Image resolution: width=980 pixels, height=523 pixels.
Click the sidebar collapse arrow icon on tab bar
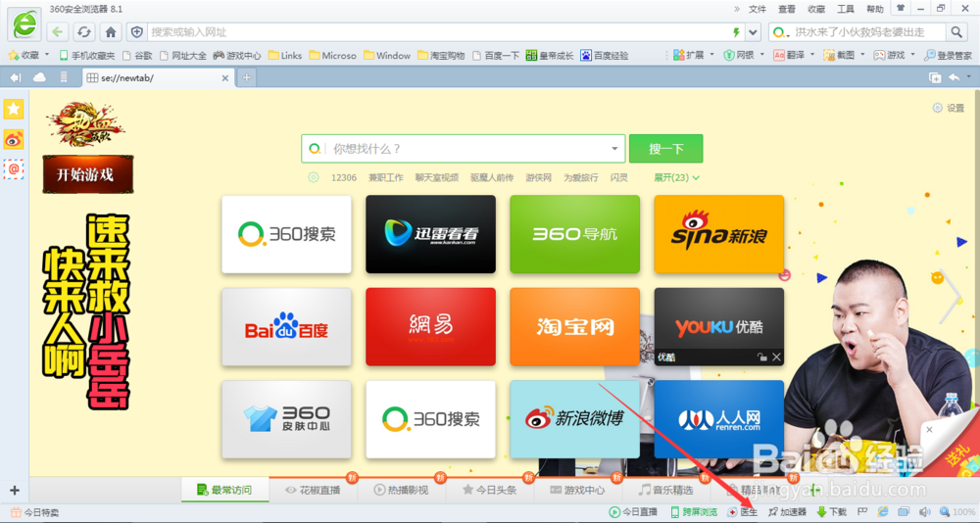tap(16, 77)
